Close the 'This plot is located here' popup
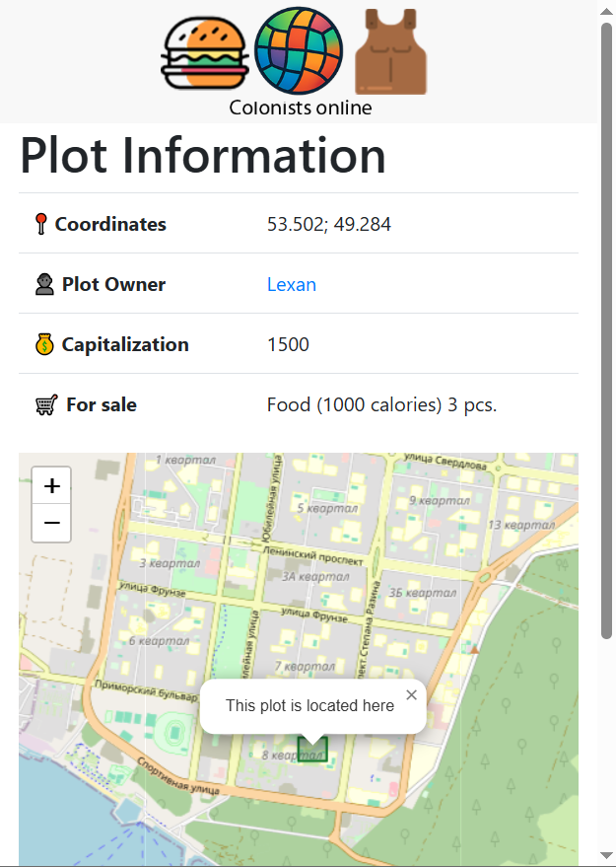 tap(411, 694)
